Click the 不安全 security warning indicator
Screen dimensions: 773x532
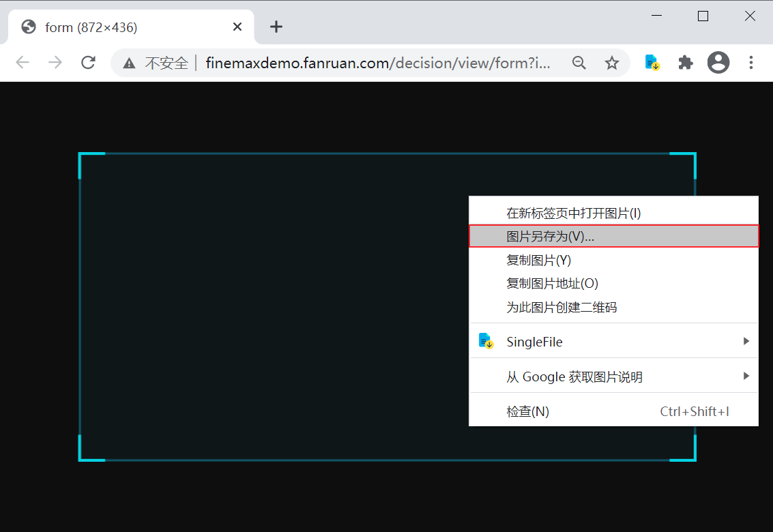pos(156,63)
